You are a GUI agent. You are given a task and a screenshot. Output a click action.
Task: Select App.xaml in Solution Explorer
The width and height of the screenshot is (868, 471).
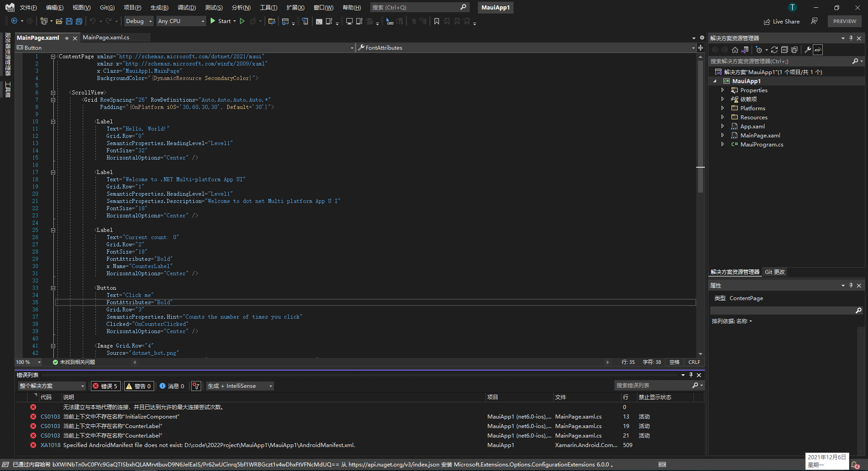pyautogui.click(x=752, y=126)
